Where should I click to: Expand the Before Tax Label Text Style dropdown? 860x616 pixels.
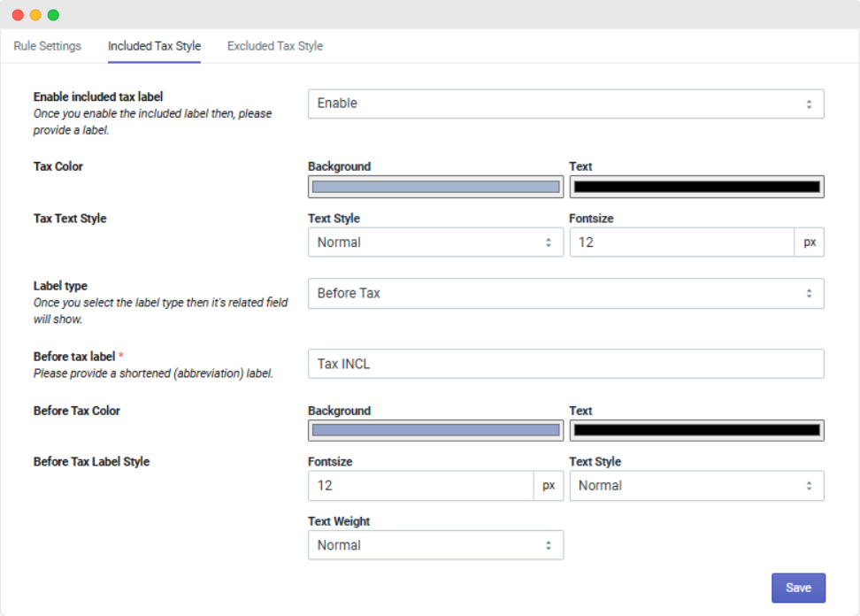click(x=696, y=486)
